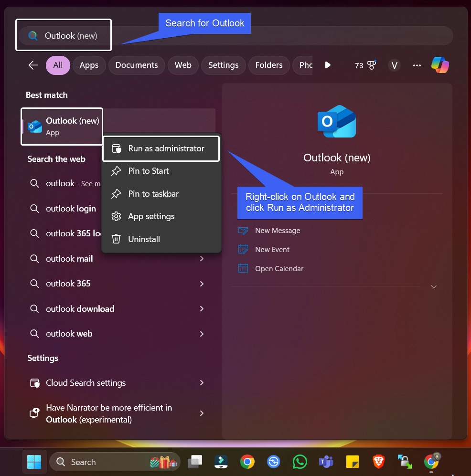Click the Windows Start button
This screenshot has width=471, height=476.
coord(34,462)
